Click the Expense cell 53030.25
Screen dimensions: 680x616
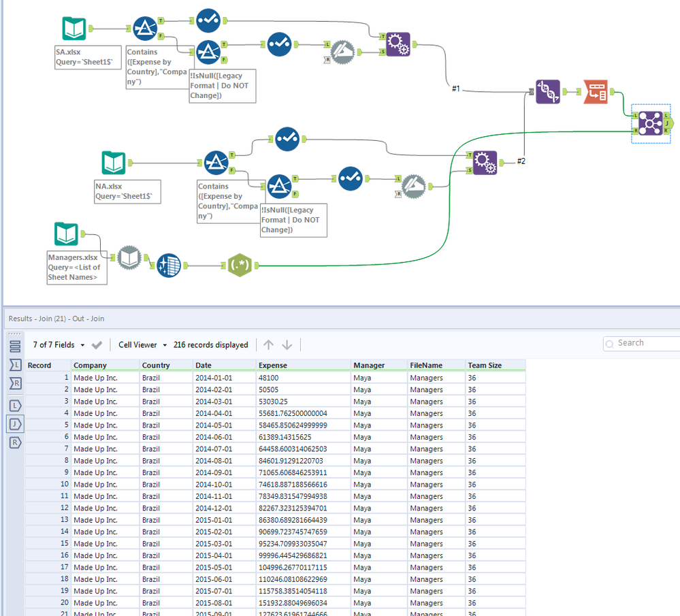304,402
